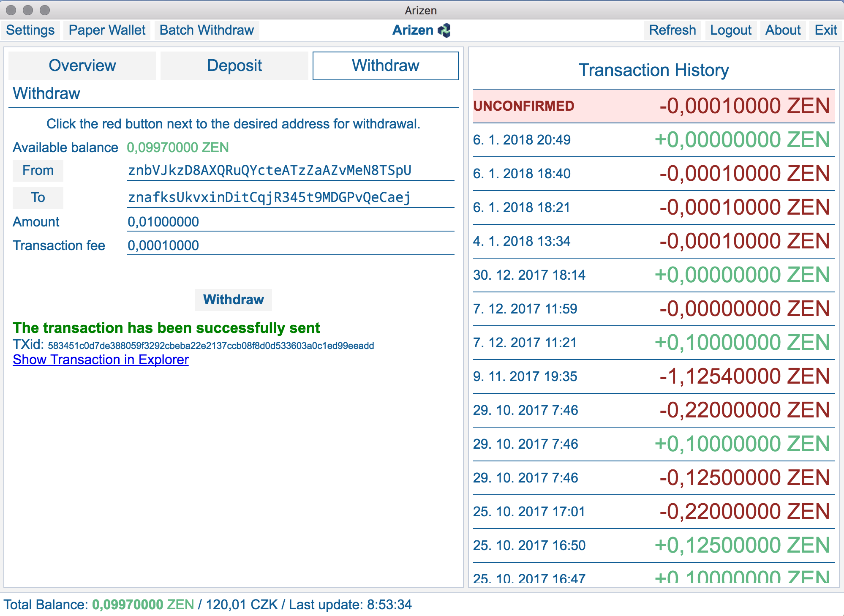Viewport: 844px width, 616px height.
Task: Click the 120,01 CZK fiat value
Action: coord(242,605)
